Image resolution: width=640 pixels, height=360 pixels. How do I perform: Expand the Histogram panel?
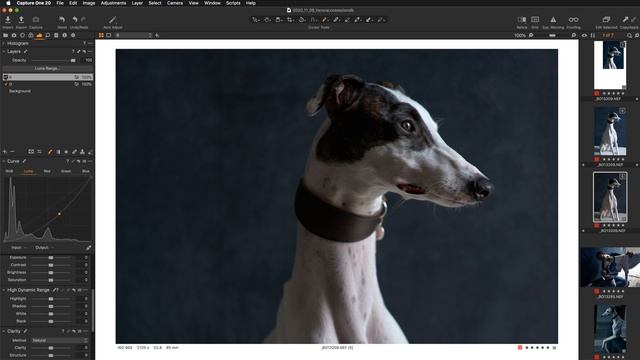[4, 43]
